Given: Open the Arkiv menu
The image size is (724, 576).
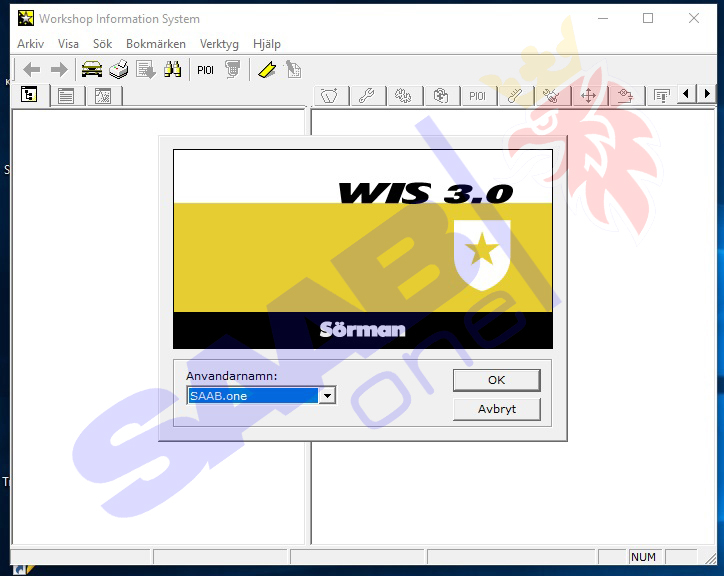Looking at the screenshot, I should tap(30, 44).
